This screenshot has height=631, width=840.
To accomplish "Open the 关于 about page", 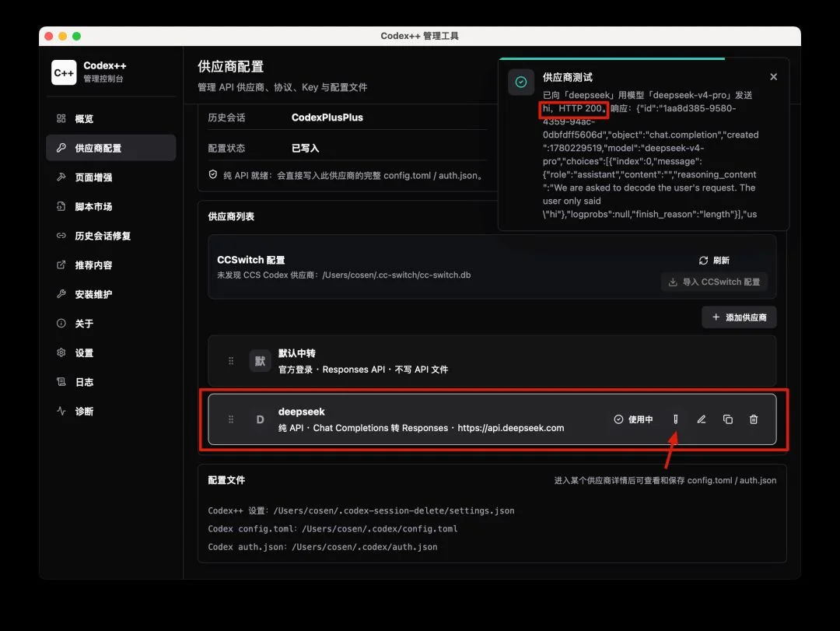I will click(x=111, y=323).
